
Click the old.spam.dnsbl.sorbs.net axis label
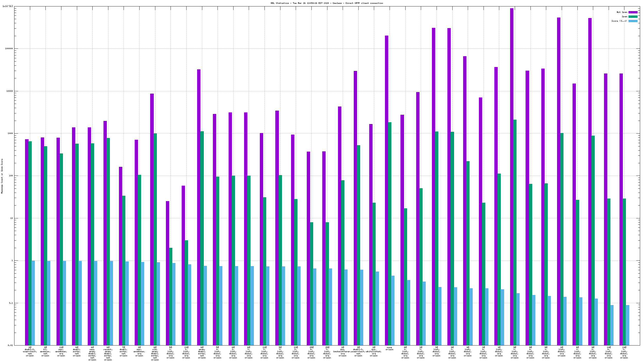[155, 353]
